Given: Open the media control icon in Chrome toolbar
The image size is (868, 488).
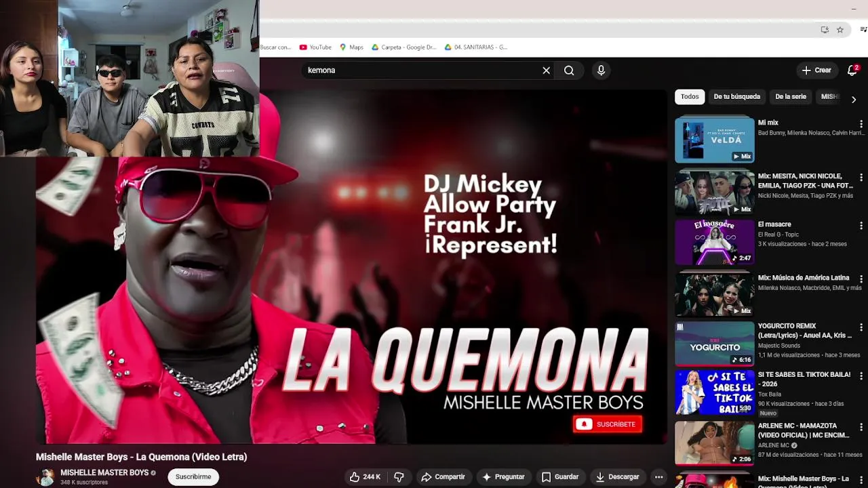Looking at the screenshot, I should 863,30.
